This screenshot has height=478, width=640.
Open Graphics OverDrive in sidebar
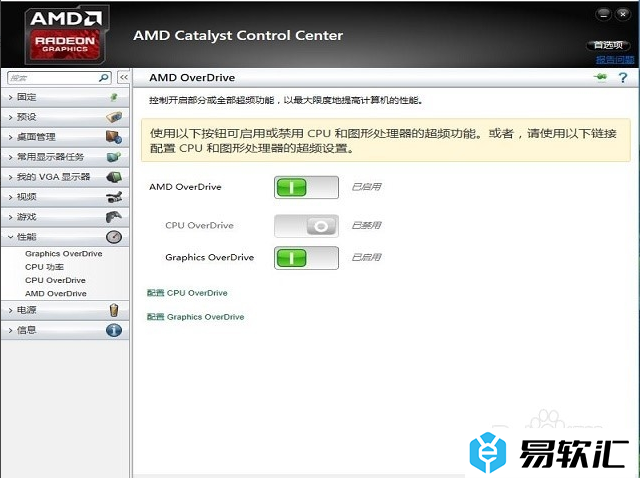click(64, 253)
